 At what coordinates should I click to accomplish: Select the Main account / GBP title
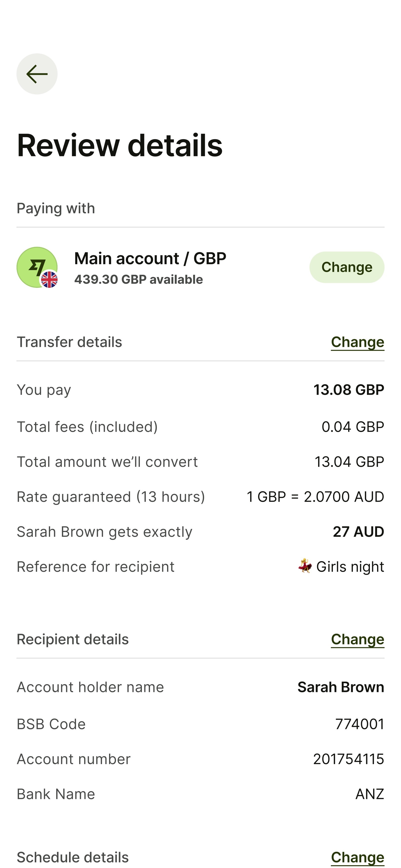[150, 258]
